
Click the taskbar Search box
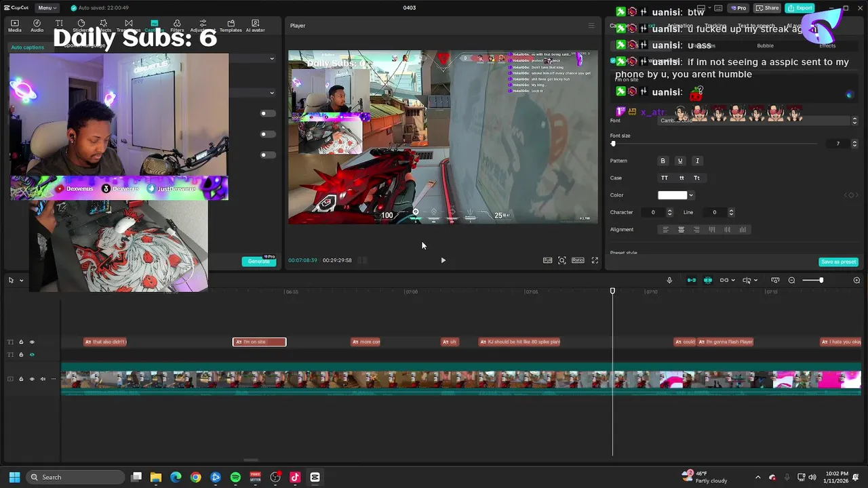(75, 477)
